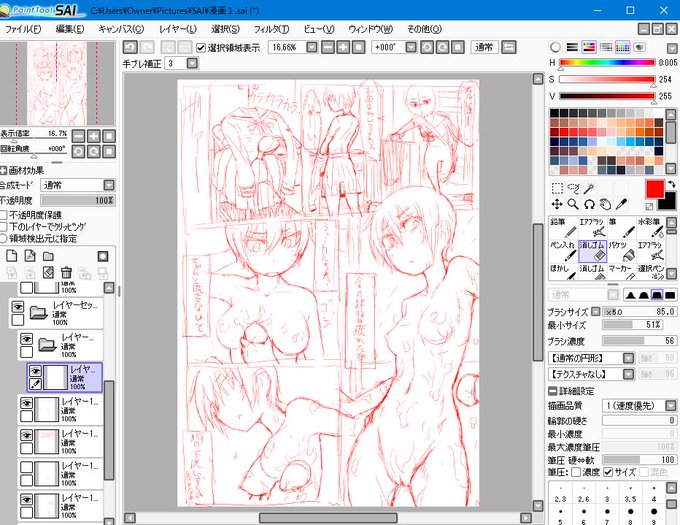Create a new linework (pen) layer
Screen dimensions: 680x525
pyautogui.click(x=30, y=256)
